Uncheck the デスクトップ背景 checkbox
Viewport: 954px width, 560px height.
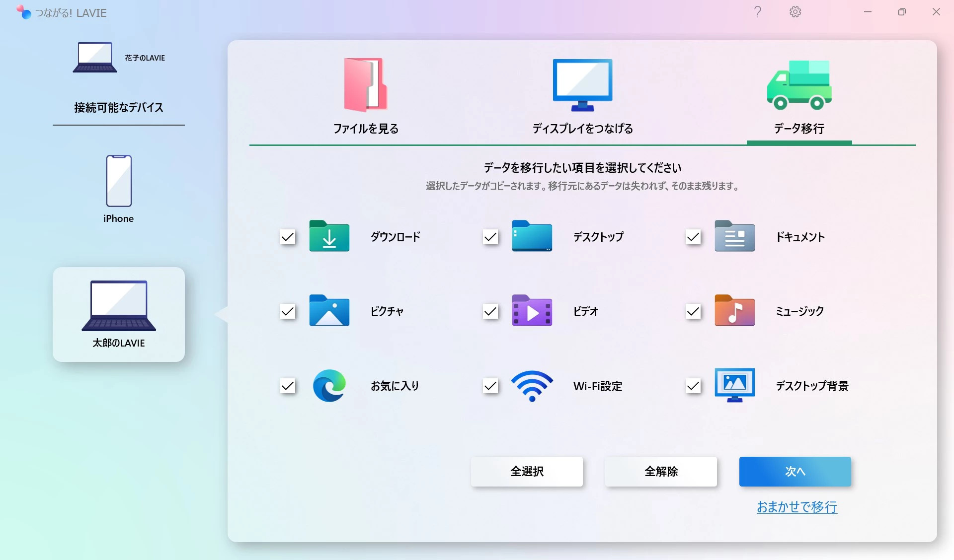(693, 386)
